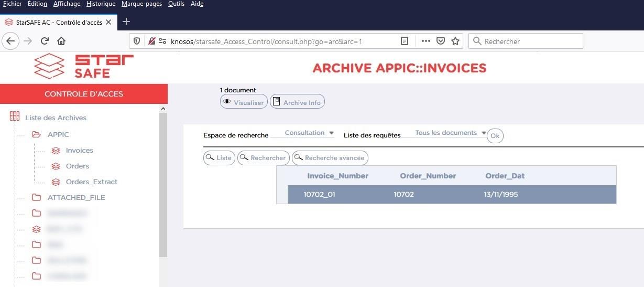Expand the ATTACHED_FILE folder

point(36,198)
